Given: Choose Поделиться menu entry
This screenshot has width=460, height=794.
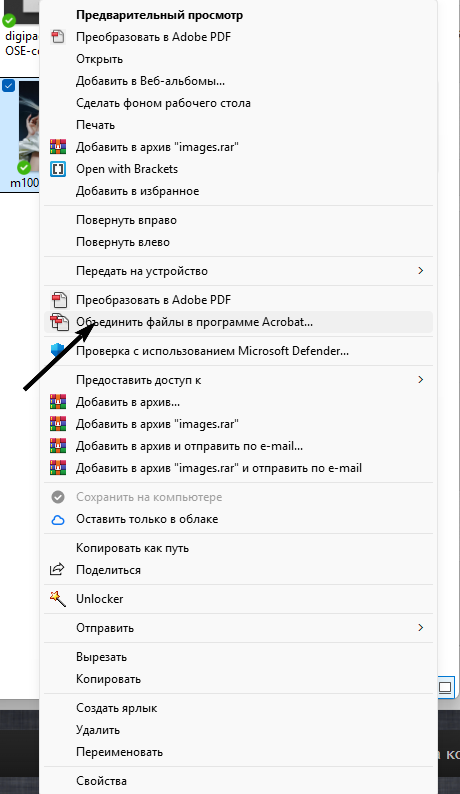Looking at the screenshot, I should click(239, 570).
